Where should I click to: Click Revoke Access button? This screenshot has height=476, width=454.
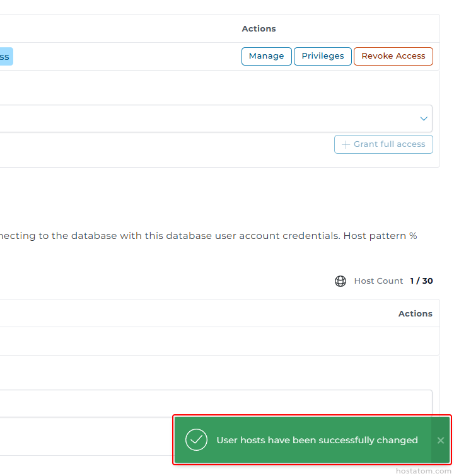point(393,56)
